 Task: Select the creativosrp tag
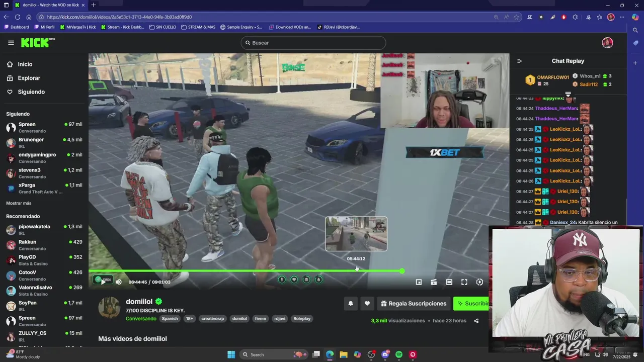pos(213,318)
